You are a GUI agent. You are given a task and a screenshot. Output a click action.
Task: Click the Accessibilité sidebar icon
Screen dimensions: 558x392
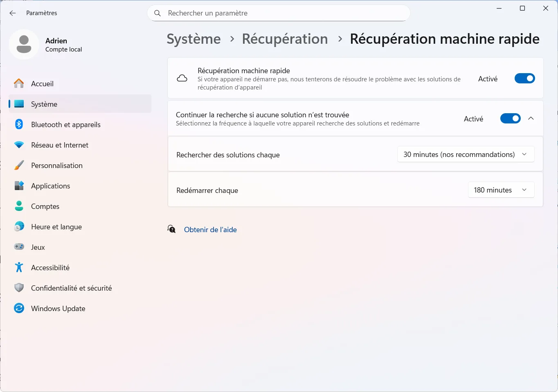pyautogui.click(x=19, y=267)
